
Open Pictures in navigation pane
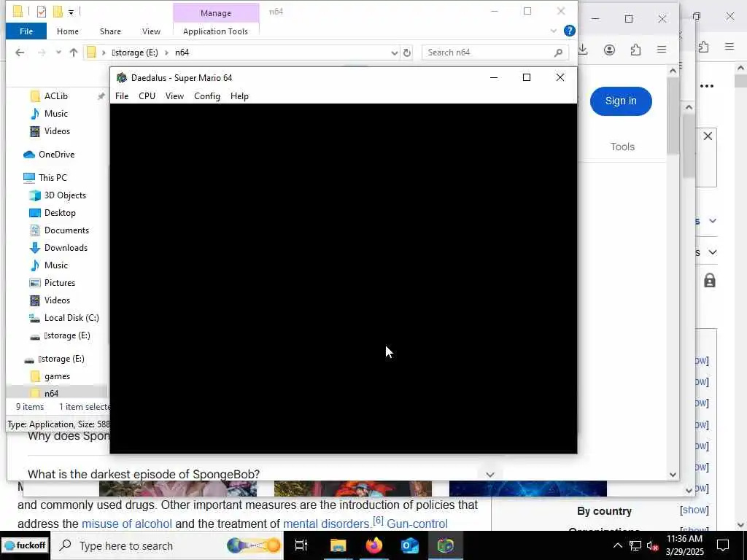click(x=60, y=283)
